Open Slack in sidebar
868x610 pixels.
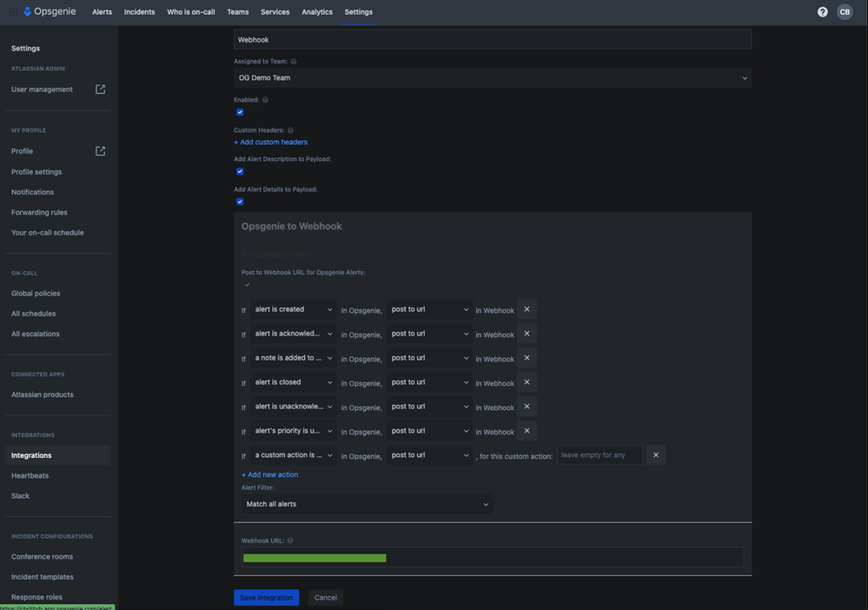click(x=21, y=496)
